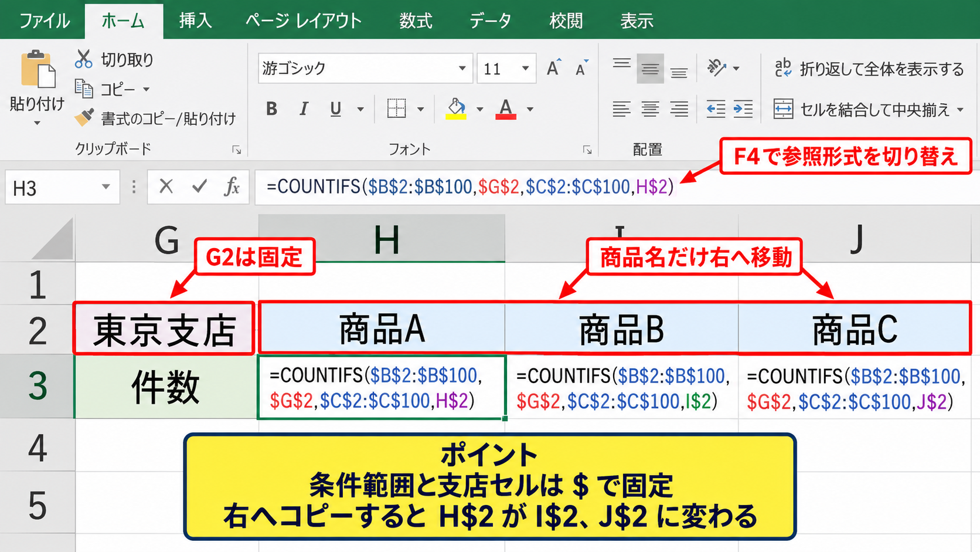This screenshot has height=552, width=980.
Task: Select cell containing 東京支店
Action: click(165, 329)
